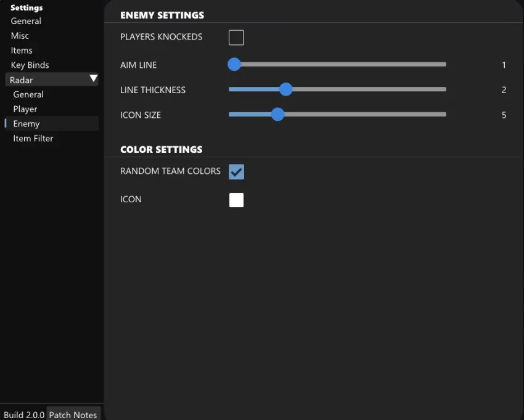The image size is (524, 420).
Task: Open the top-level General settings
Action: [x=26, y=21]
